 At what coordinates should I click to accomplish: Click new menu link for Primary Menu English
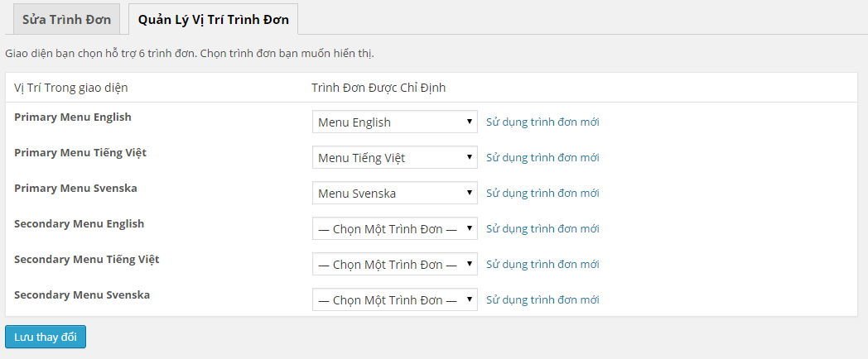542,122
